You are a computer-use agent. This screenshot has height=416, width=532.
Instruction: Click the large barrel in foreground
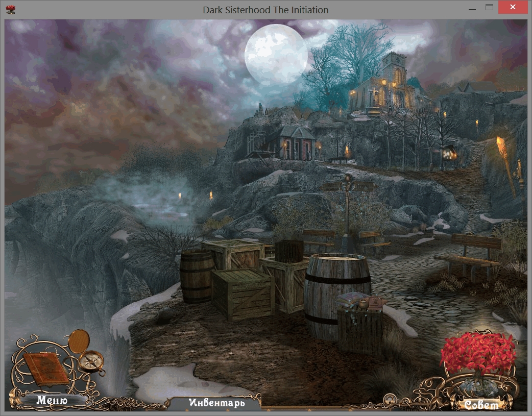point(336,295)
